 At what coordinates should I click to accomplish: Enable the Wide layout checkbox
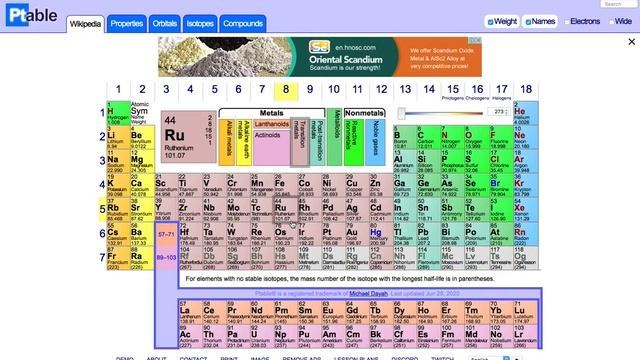611,22
